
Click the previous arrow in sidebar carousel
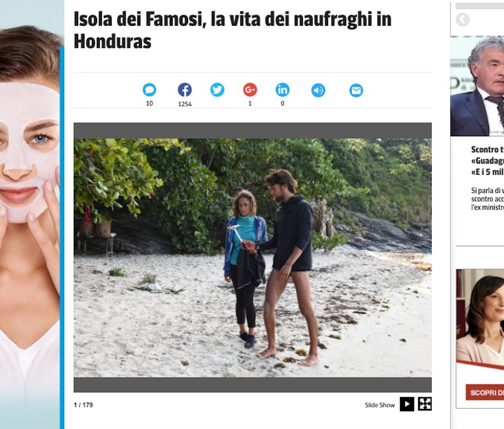[462, 20]
